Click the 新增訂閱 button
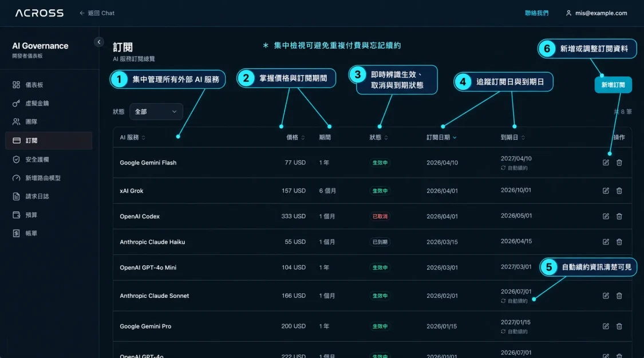644x358 pixels. 613,85
